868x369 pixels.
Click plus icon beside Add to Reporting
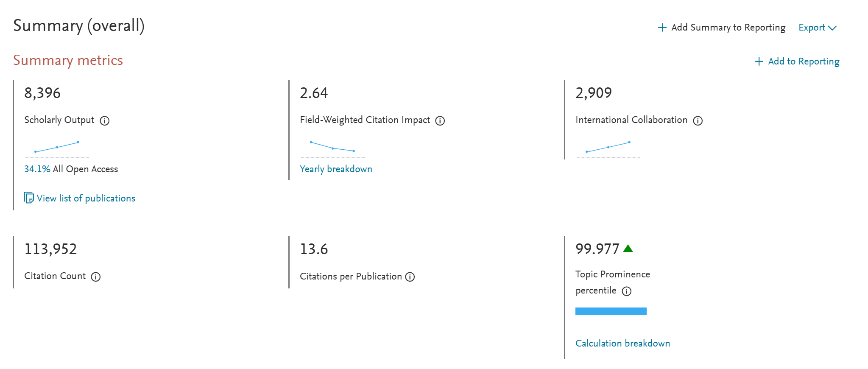(759, 61)
